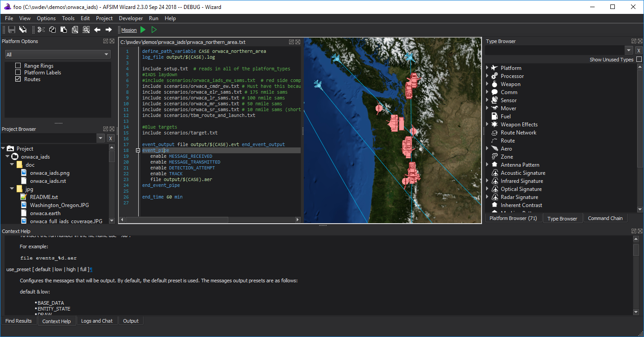Open the Run menu
This screenshot has height=337, width=644.
[153, 18]
